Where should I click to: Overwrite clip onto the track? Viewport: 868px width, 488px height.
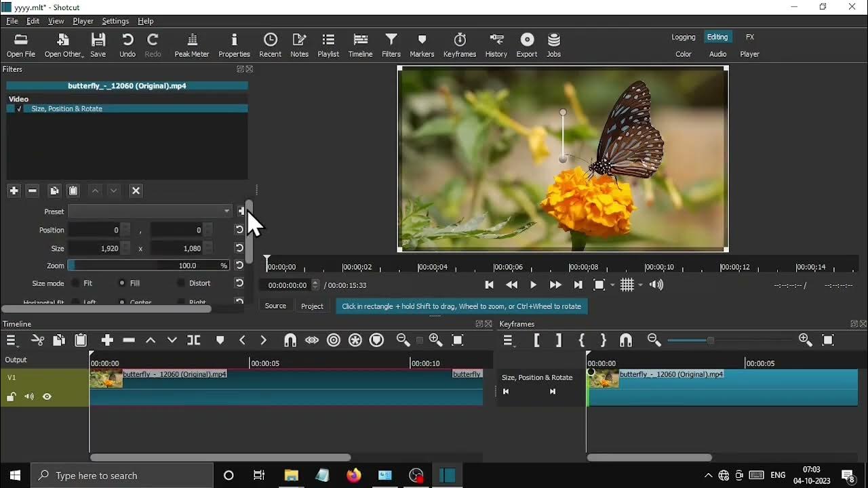tap(172, 340)
